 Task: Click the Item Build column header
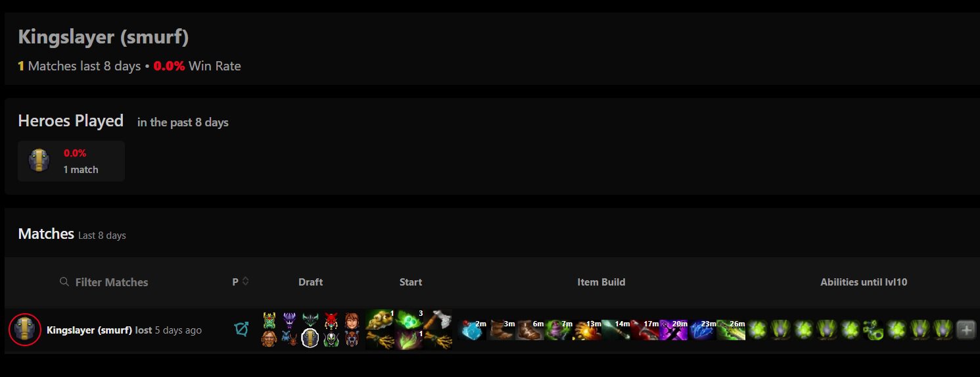[x=601, y=282]
